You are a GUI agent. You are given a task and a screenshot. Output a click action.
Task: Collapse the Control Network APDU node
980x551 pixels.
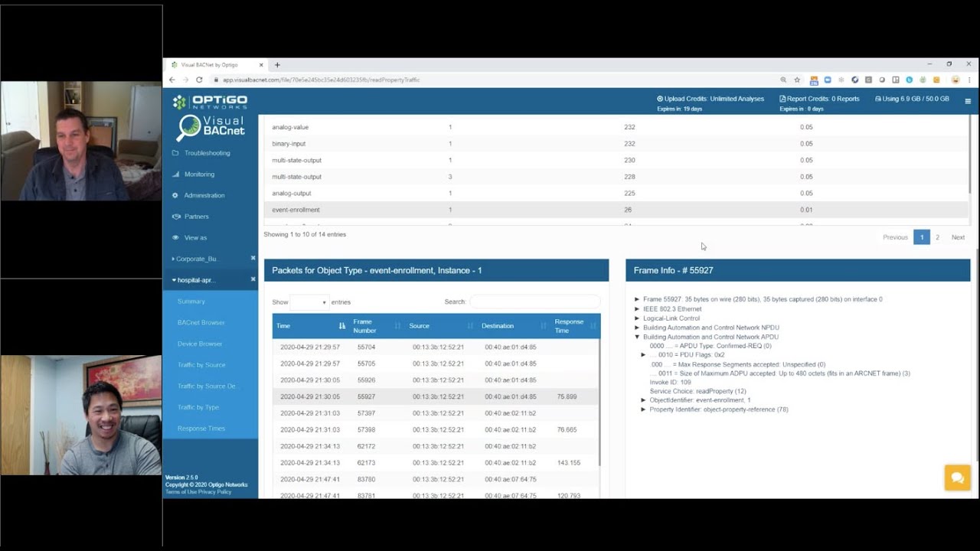point(637,337)
